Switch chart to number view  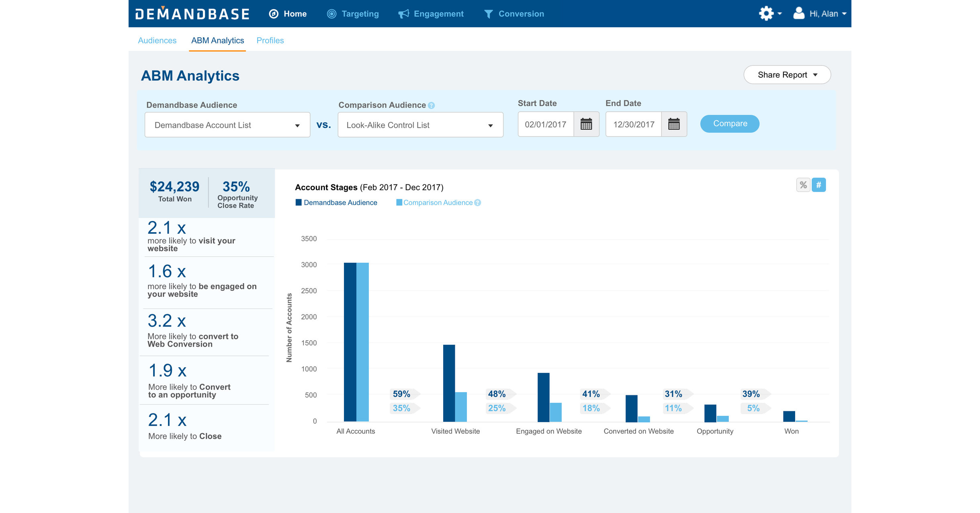pyautogui.click(x=818, y=185)
